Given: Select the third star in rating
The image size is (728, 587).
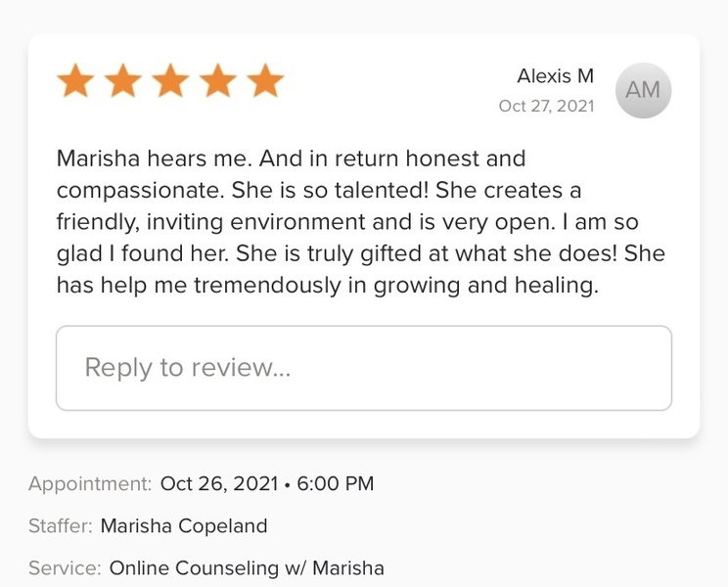Looking at the screenshot, I should point(170,81).
